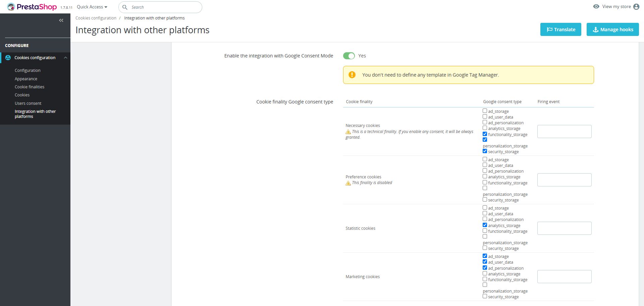
Task: Click the Manage hooks button
Action: tap(612, 30)
